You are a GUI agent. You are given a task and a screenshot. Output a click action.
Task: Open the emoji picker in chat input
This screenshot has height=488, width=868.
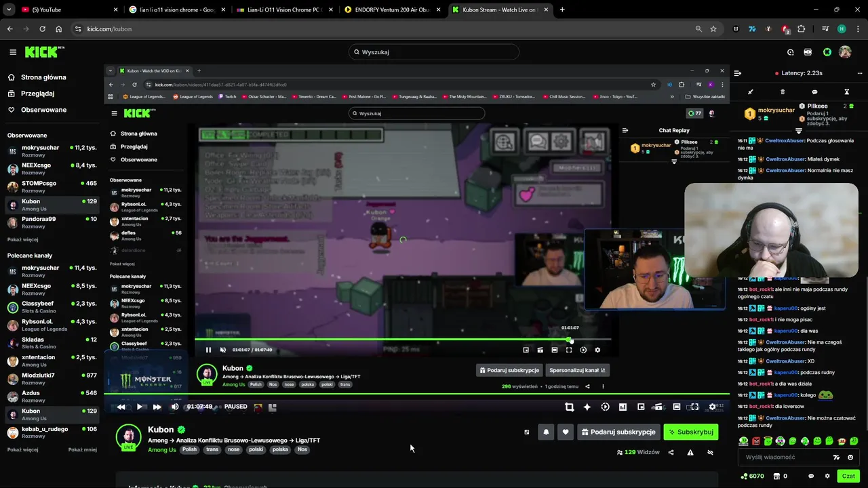coord(850,457)
